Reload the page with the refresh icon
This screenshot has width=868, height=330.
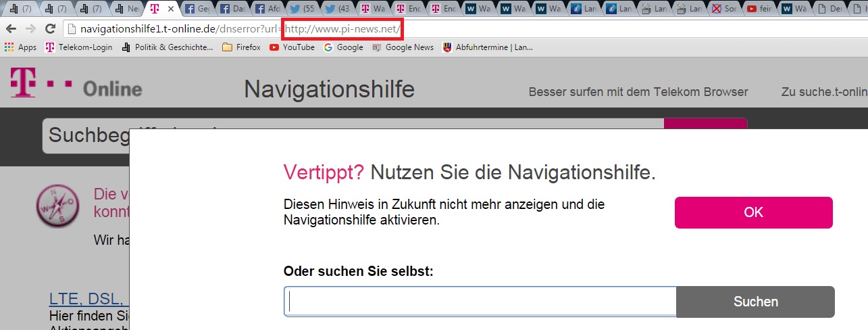click(50, 29)
